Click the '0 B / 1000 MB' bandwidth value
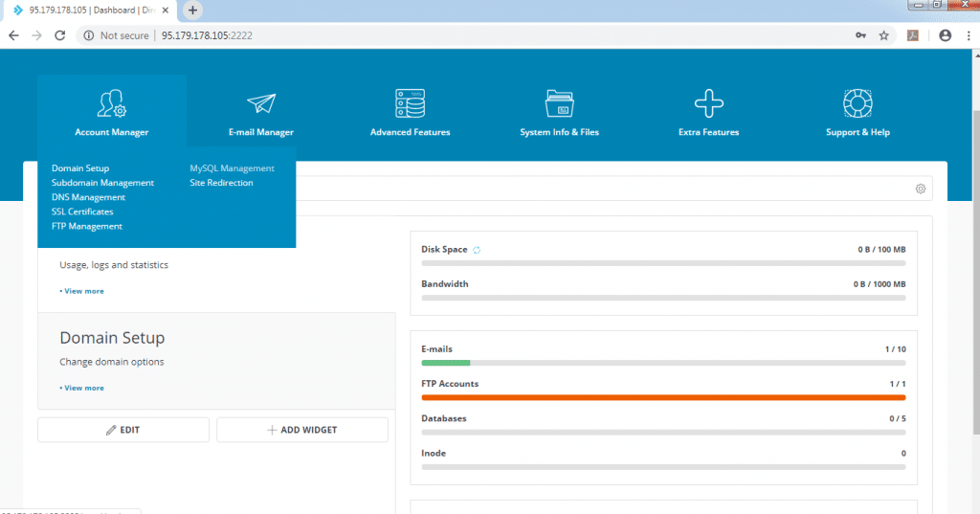The image size is (980, 514). tap(880, 284)
